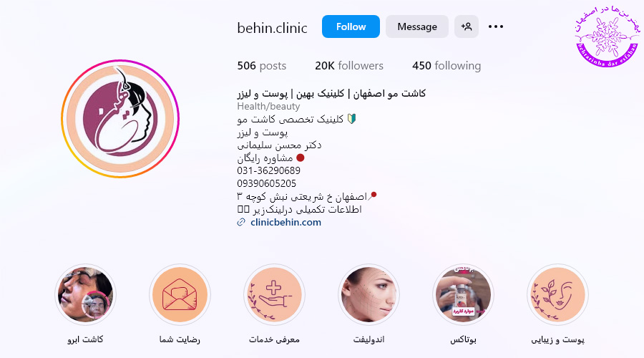Screen dimensions: 644x358
Task: Open the Message button
Action: click(417, 26)
